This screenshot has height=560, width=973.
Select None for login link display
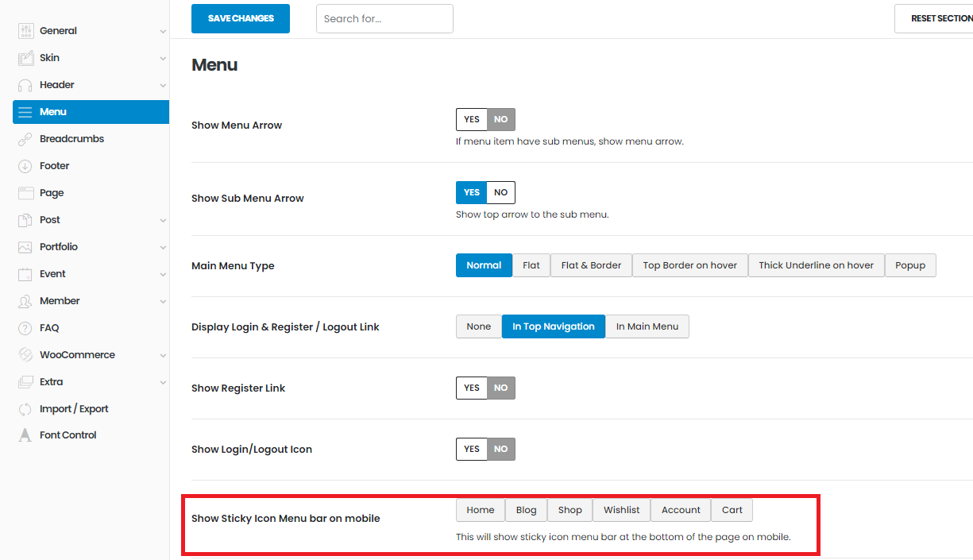pyautogui.click(x=479, y=326)
